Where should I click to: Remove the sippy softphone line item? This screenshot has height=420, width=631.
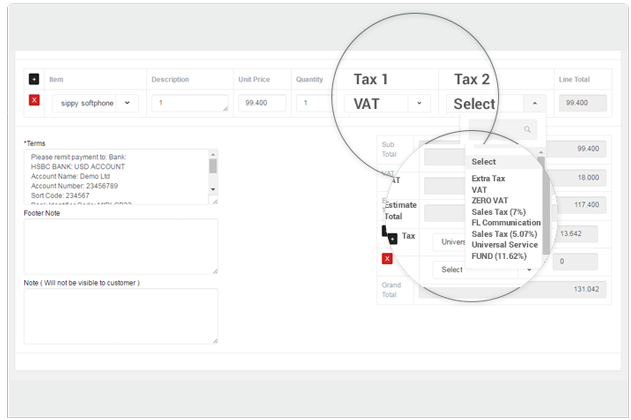34,101
